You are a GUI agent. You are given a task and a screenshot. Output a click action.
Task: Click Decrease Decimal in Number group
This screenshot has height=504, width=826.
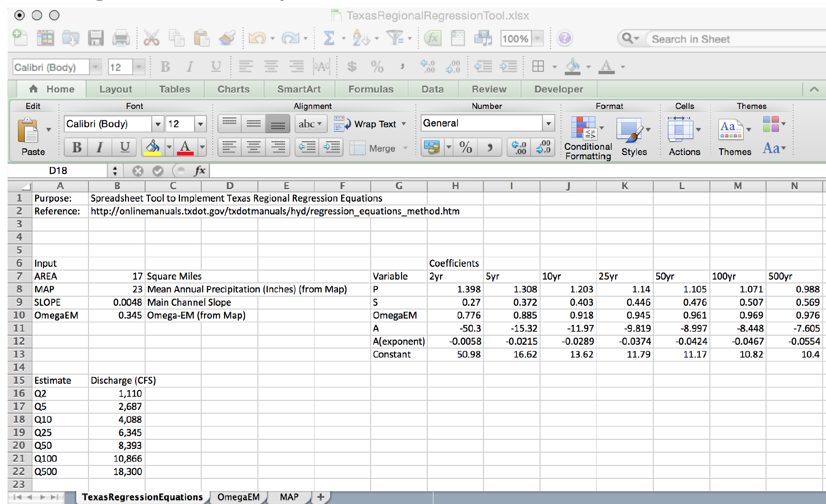(543, 147)
